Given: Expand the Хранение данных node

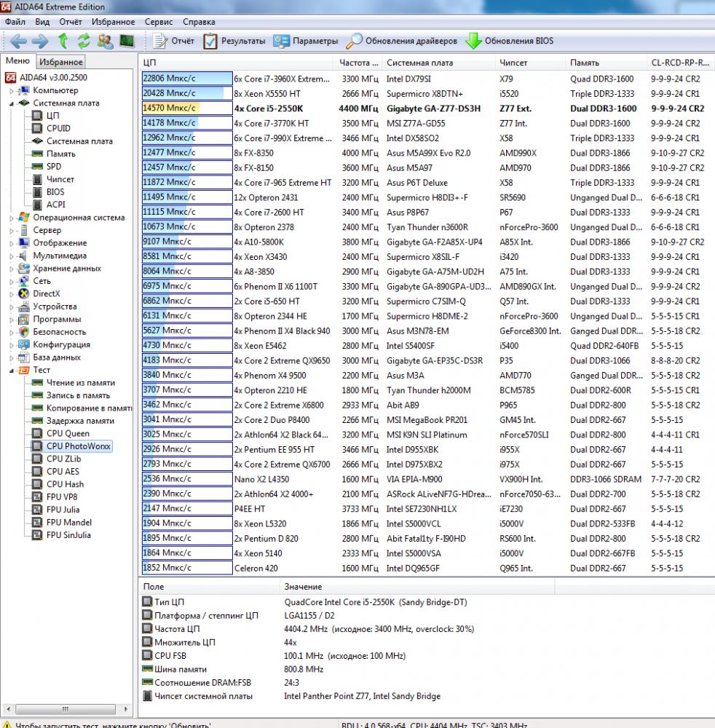Looking at the screenshot, I should [12, 269].
